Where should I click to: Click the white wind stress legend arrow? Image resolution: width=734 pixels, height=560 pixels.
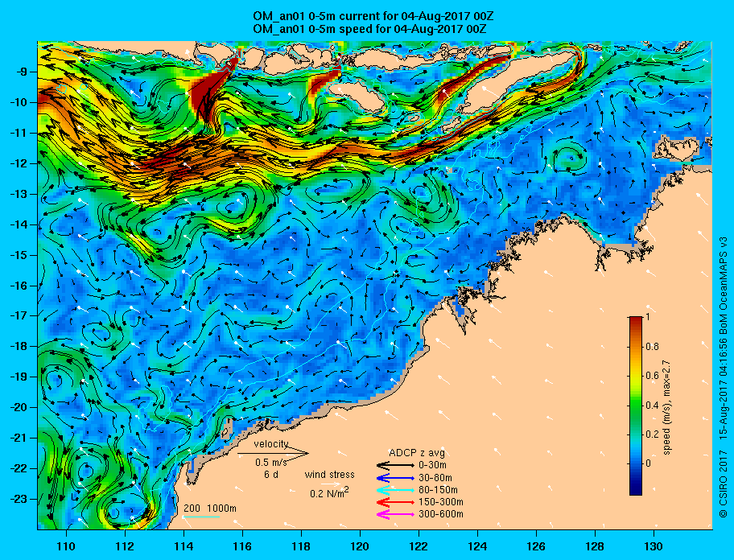(331, 484)
